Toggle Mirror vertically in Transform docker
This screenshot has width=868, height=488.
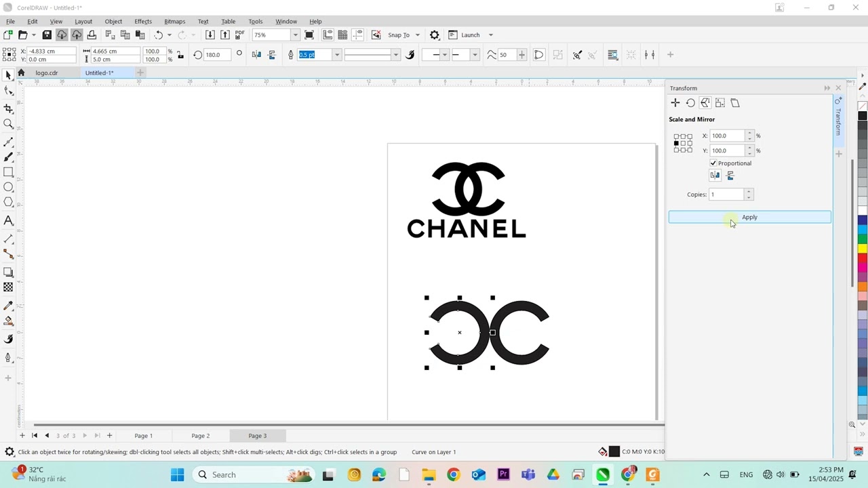(x=730, y=176)
